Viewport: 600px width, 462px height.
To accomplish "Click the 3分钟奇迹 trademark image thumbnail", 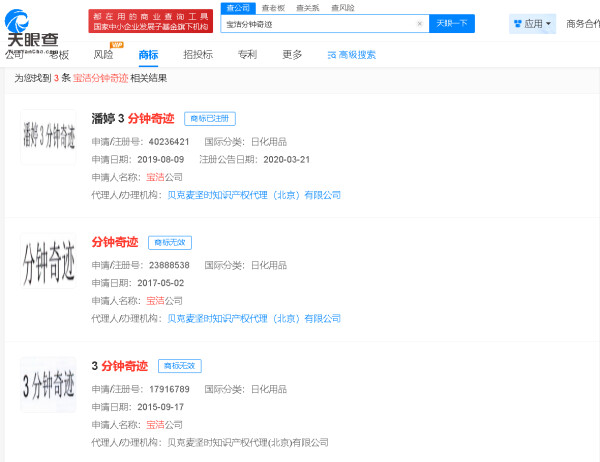I will 48,385.
